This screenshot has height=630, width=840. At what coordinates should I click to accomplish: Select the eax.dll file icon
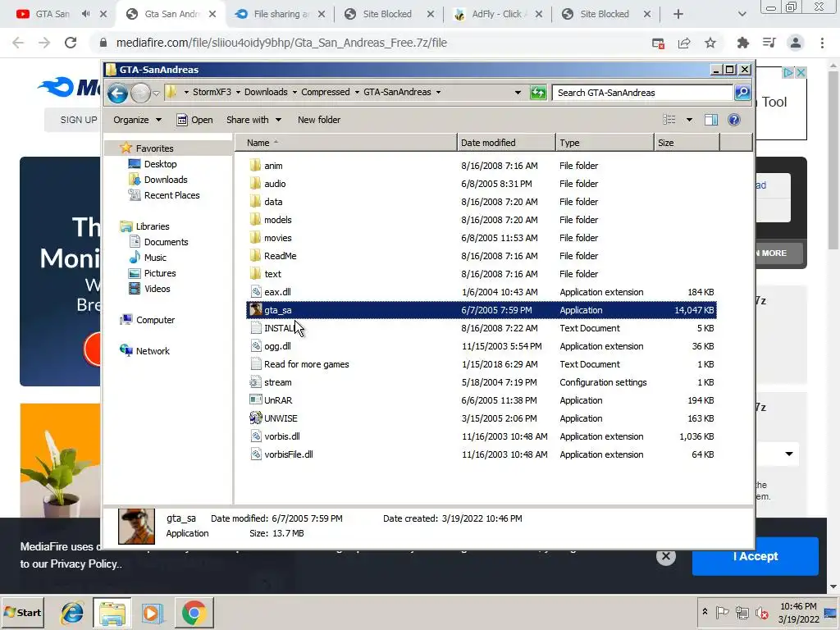256,291
